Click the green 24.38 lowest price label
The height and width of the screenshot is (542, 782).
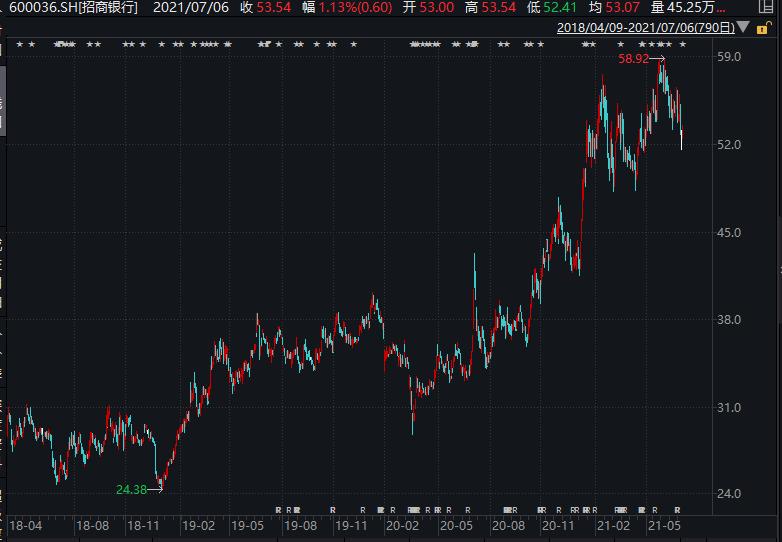131,489
